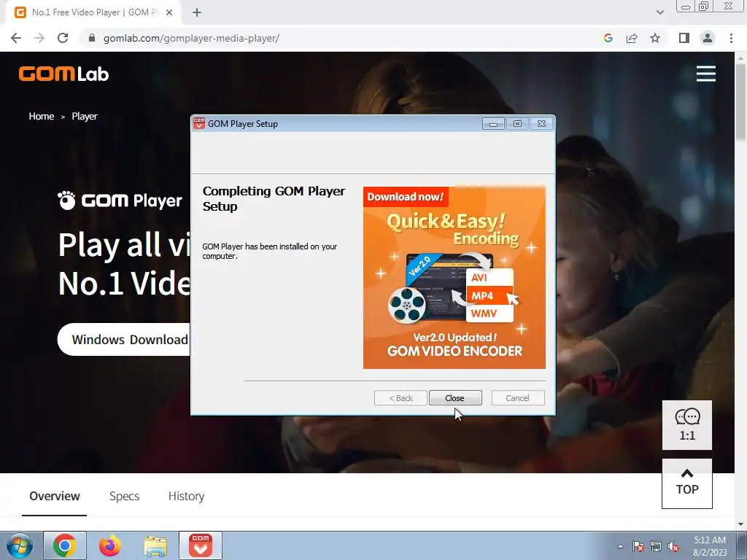
Task: Open File Explorer from the taskbar
Action: pyautogui.click(x=155, y=545)
